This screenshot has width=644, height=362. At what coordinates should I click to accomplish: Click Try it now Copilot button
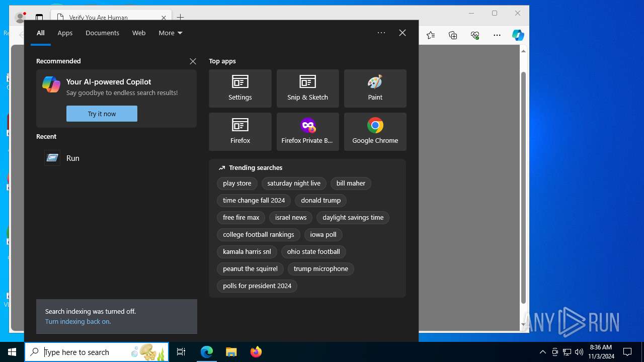coord(102,114)
